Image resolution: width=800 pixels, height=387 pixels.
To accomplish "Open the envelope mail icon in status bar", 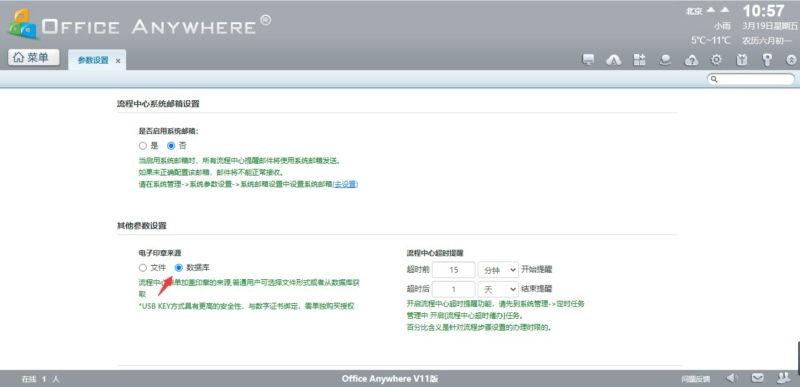I will pos(758,378).
